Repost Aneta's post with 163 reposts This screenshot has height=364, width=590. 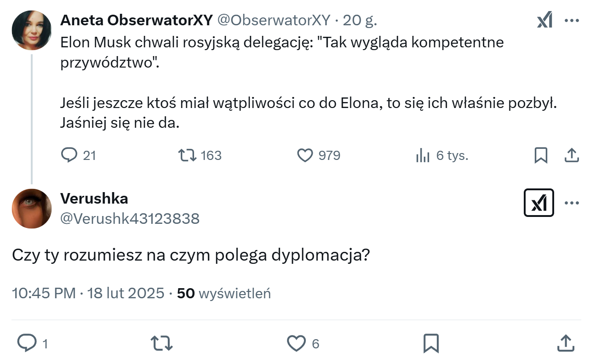click(x=187, y=155)
